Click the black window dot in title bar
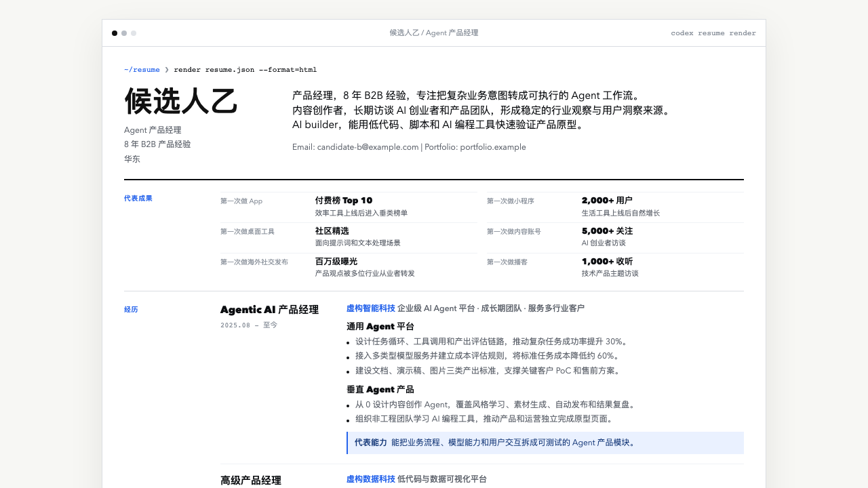Screen dimensions: 868x488 tap(115, 33)
